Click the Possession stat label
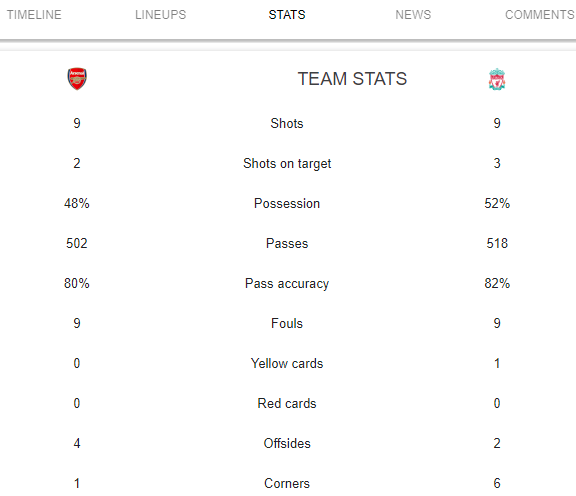Viewport: 576px width, 496px height. point(287,204)
